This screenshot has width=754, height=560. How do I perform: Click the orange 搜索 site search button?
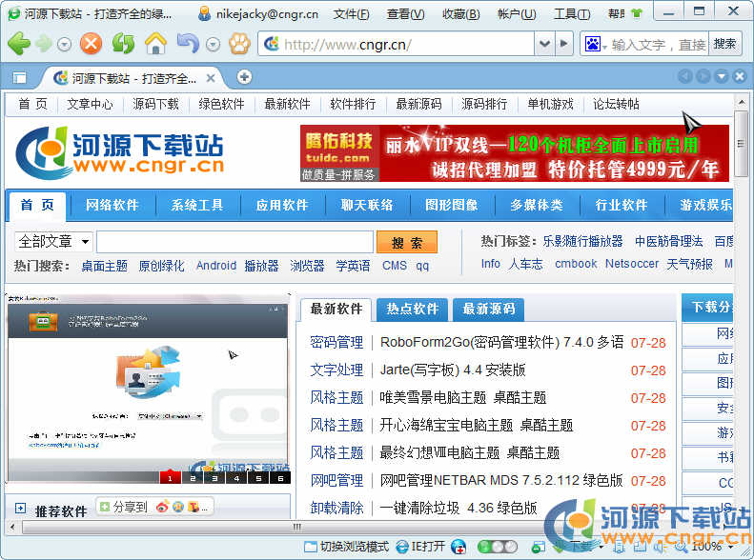click(x=407, y=242)
